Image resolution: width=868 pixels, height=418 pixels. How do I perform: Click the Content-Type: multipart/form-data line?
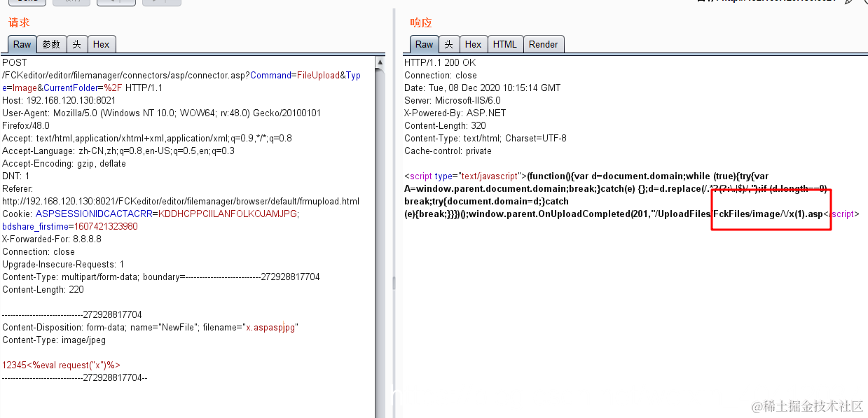161,277
